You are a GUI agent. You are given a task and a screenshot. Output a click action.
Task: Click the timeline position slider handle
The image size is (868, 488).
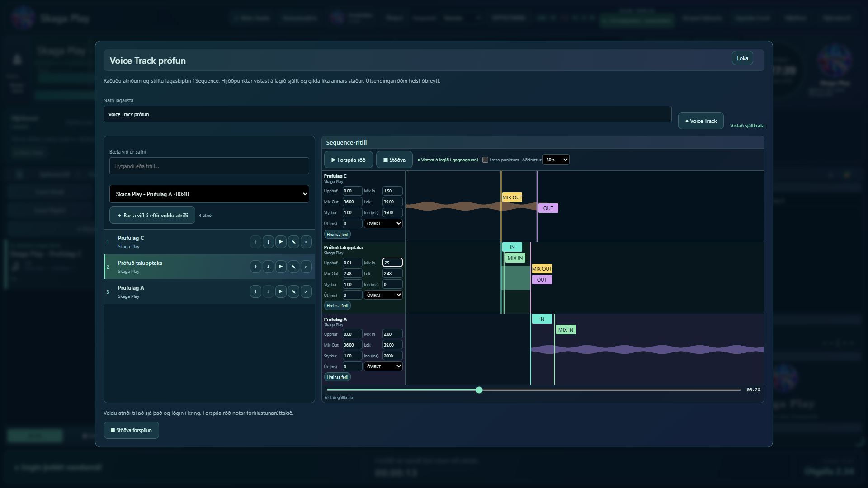479,389
